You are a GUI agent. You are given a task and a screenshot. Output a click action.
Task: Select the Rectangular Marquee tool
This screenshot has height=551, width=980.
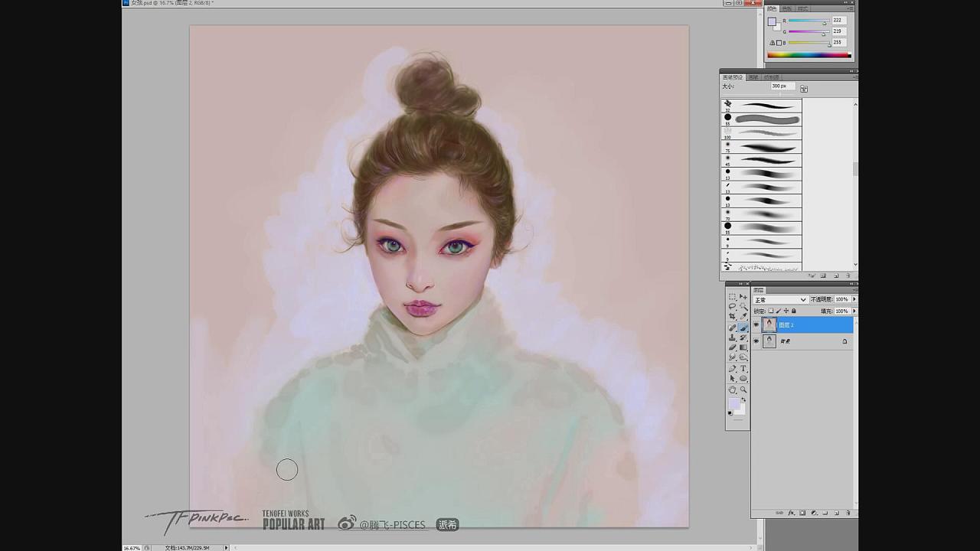(x=732, y=296)
